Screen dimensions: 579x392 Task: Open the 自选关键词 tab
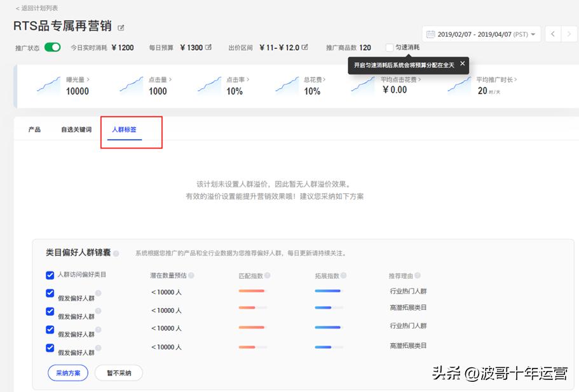point(76,128)
